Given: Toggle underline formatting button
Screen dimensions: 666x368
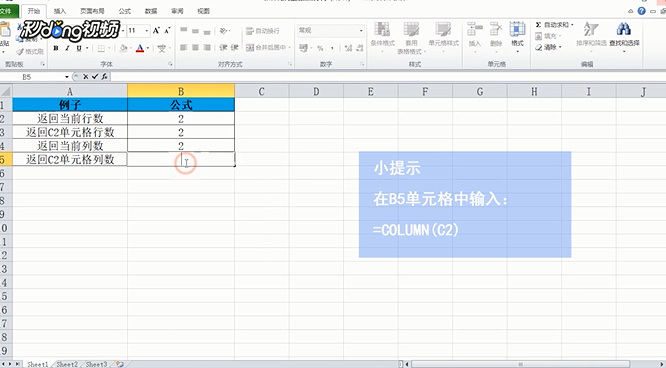Looking at the screenshot, I should [x=79, y=48].
